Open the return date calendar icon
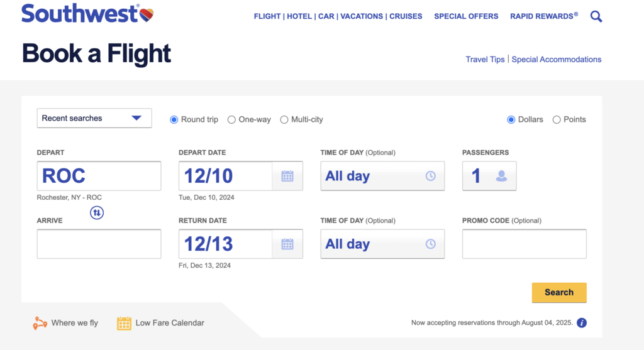This screenshot has width=644, height=350. tap(287, 244)
